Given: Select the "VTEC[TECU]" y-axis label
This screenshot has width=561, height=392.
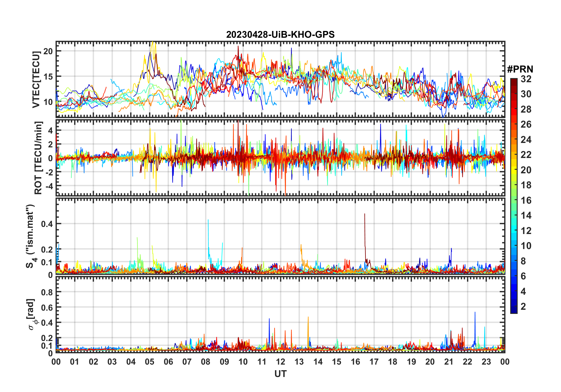Looking at the screenshot, I should (x=36, y=79).
